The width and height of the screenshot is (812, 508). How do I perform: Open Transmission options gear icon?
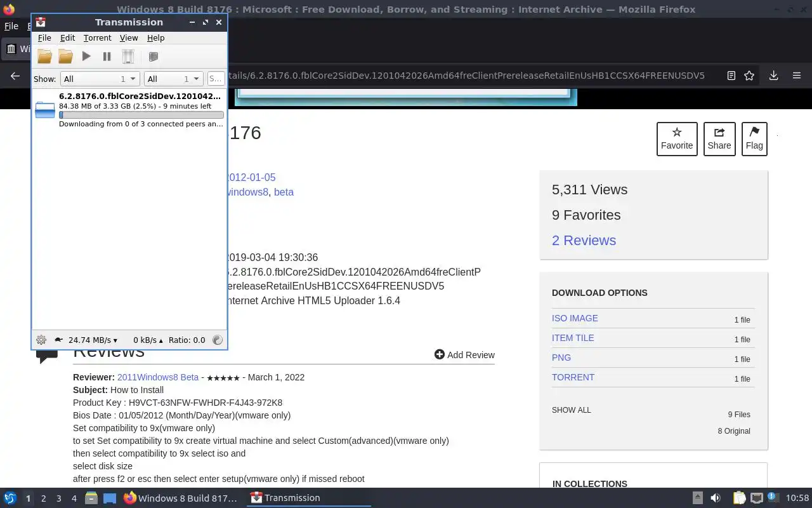(41, 340)
